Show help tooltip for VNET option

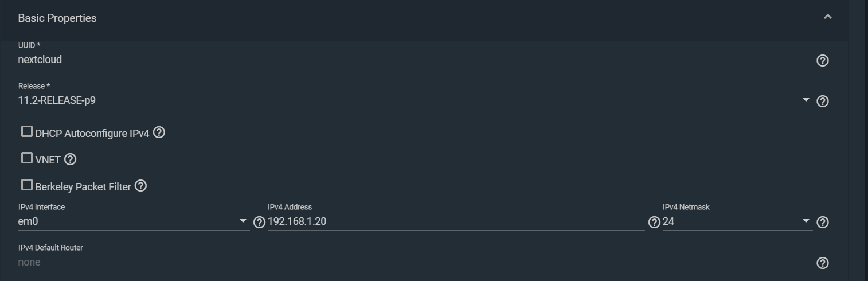click(x=70, y=159)
